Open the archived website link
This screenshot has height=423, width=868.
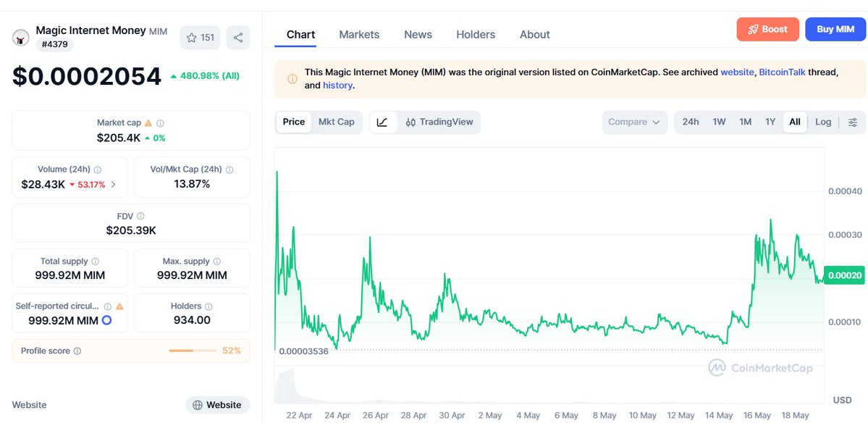tap(737, 72)
